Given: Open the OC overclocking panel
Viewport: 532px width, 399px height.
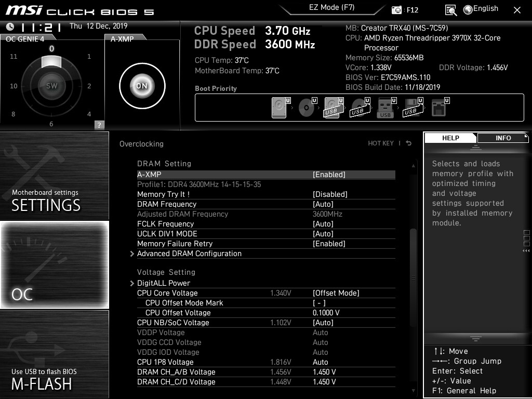Looking at the screenshot, I should click(x=54, y=264).
